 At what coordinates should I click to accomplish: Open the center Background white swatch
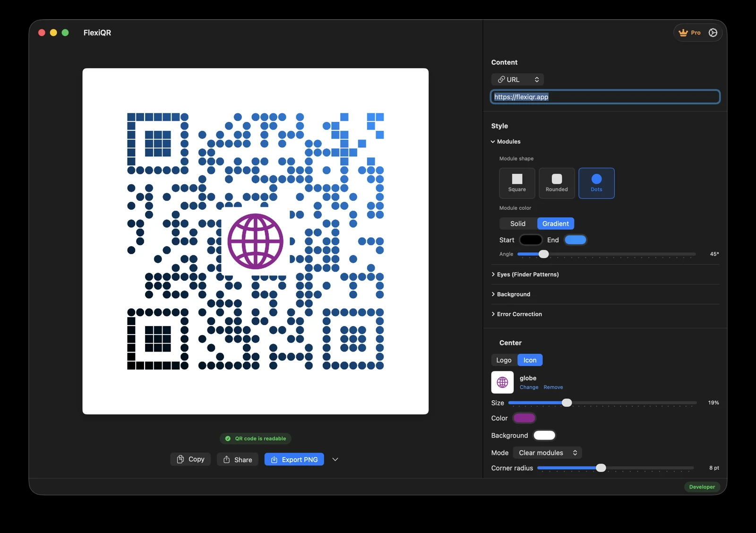544,435
